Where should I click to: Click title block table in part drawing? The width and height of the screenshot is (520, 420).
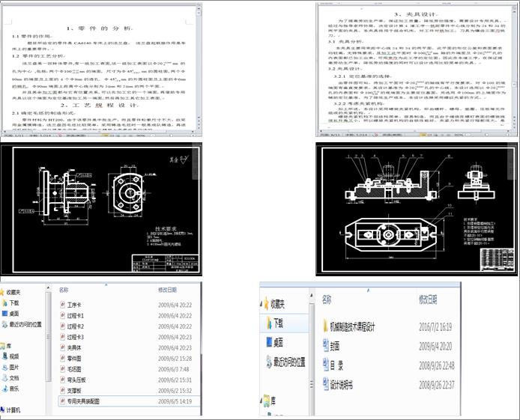coord(165,263)
